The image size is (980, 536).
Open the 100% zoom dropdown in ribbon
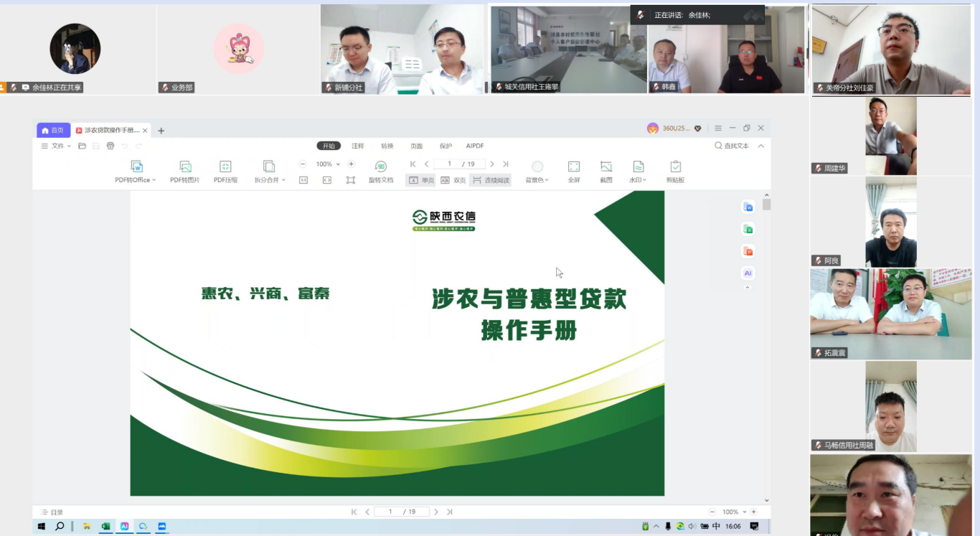(328, 164)
